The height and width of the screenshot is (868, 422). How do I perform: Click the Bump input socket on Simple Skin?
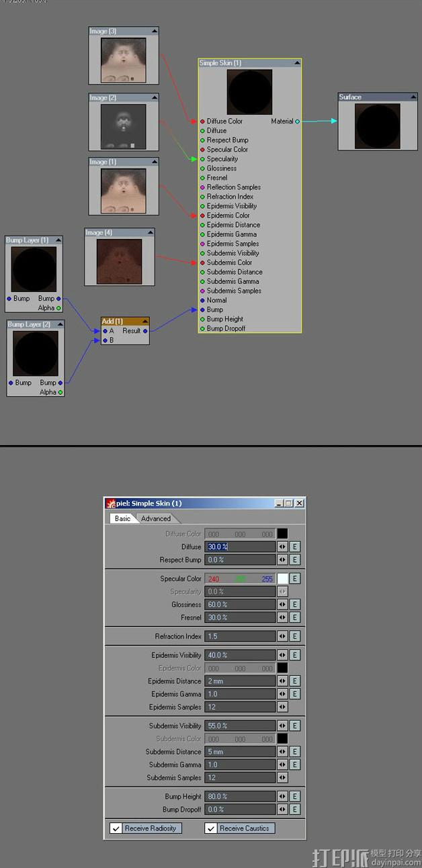202,309
